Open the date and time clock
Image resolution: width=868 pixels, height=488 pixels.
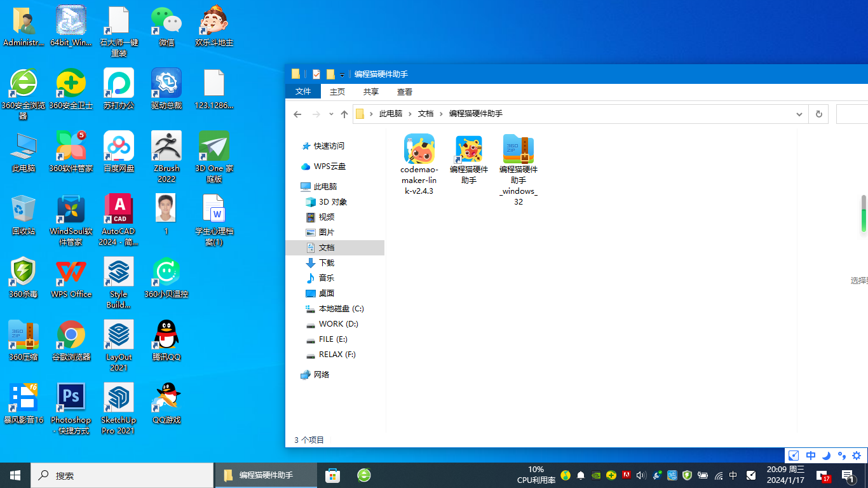pos(785,475)
